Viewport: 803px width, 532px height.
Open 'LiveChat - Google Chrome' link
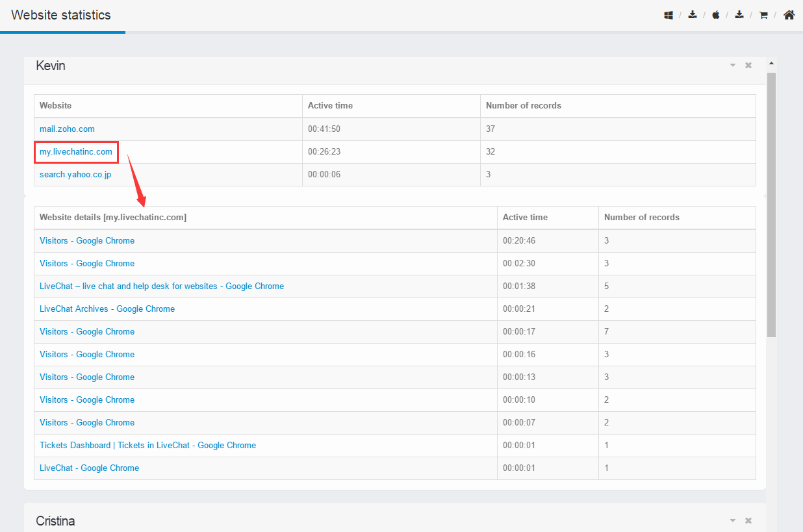(89, 468)
